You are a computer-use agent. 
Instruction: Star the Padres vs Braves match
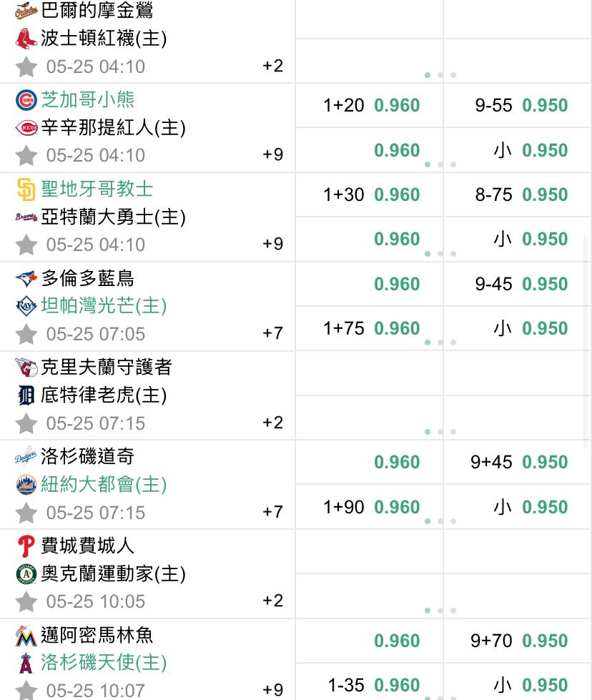(26, 245)
